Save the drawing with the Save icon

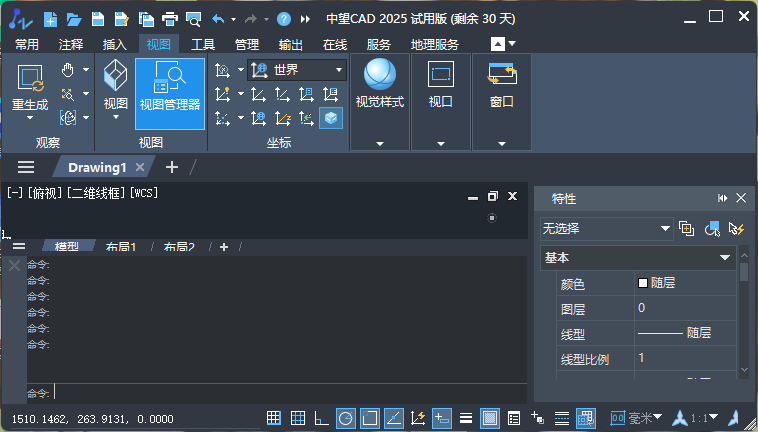[x=98, y=19]
